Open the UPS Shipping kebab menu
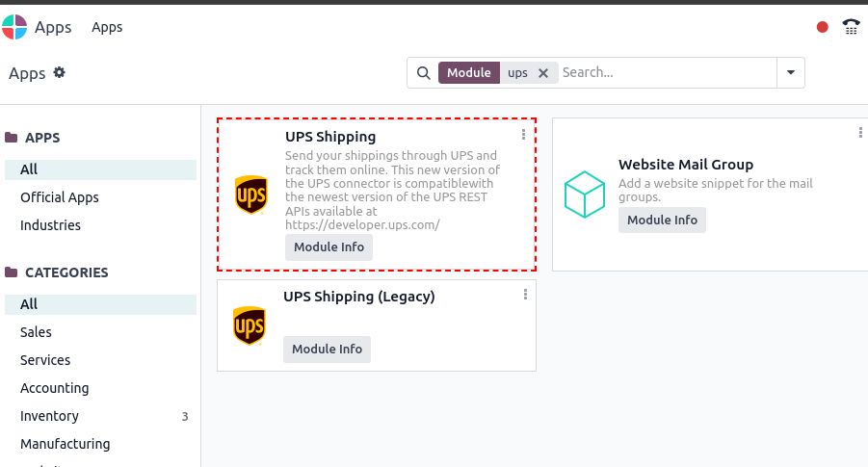868x467 pixels. tap(523, 135)
